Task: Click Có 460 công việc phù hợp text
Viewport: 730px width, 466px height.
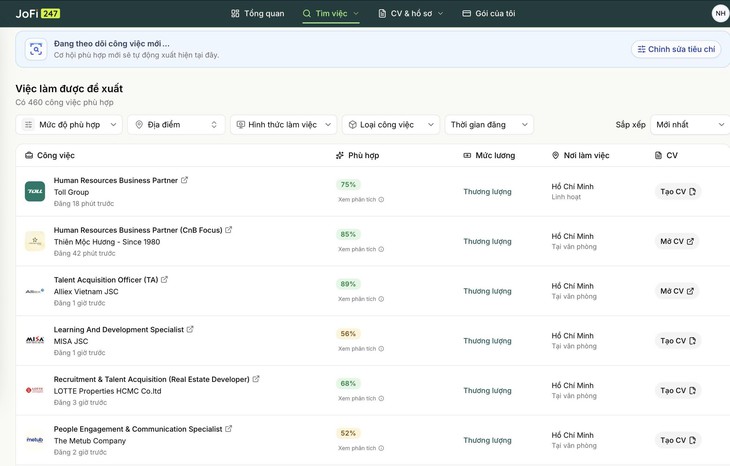Action: 64,102
